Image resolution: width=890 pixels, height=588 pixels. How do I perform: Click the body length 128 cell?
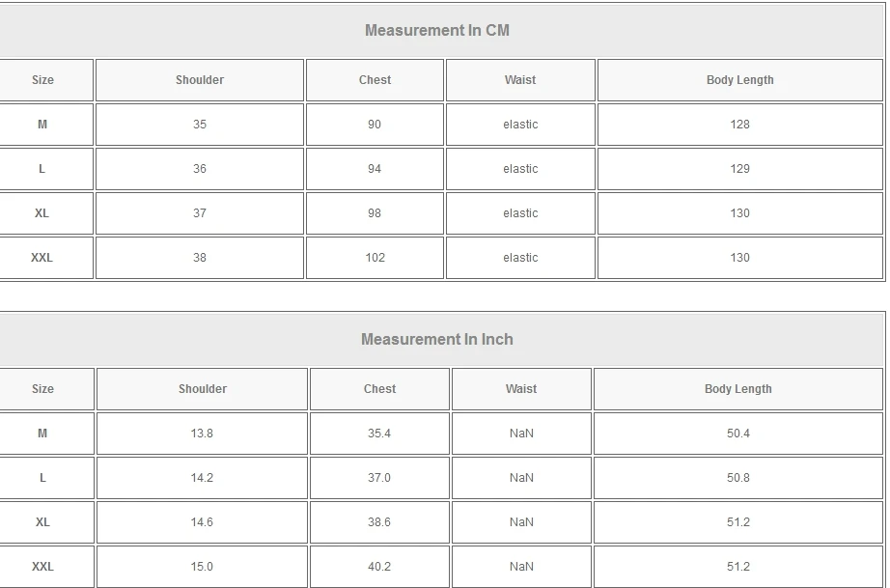739,125
